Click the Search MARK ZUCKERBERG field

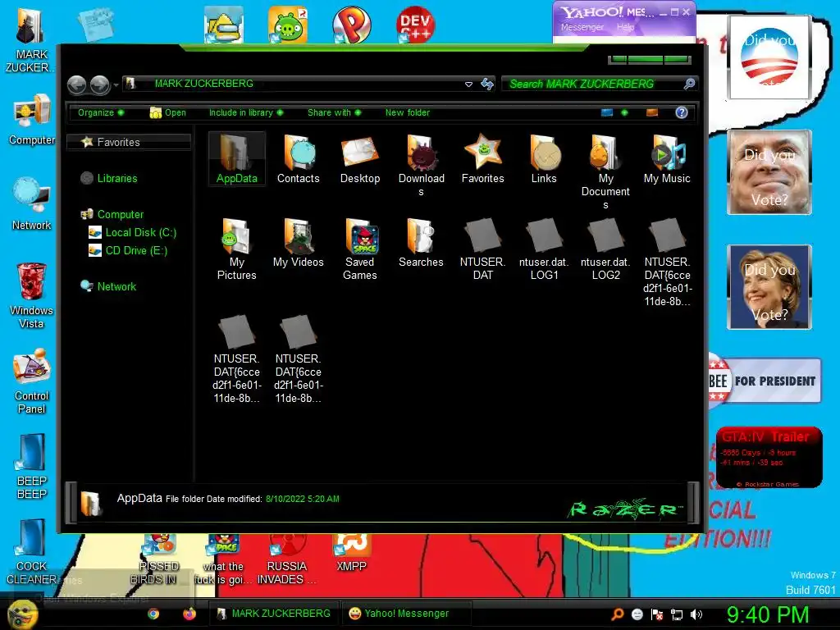point(592,84)
